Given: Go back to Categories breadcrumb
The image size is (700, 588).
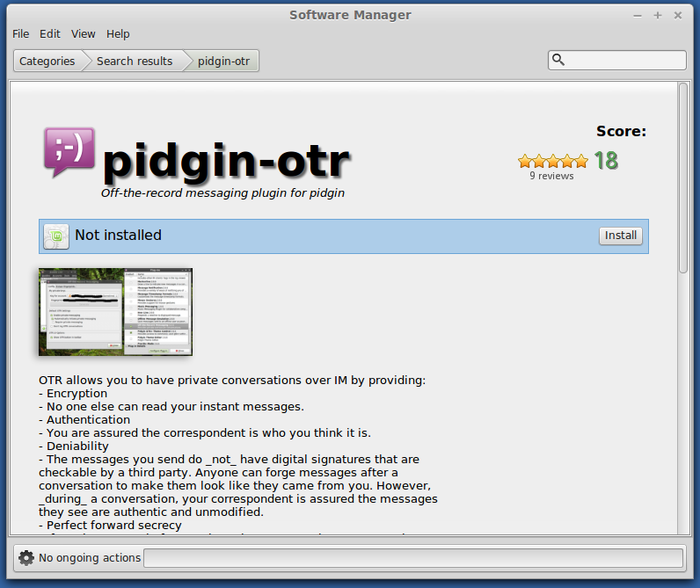Looking at the screenshot, I should click(47, 62).
